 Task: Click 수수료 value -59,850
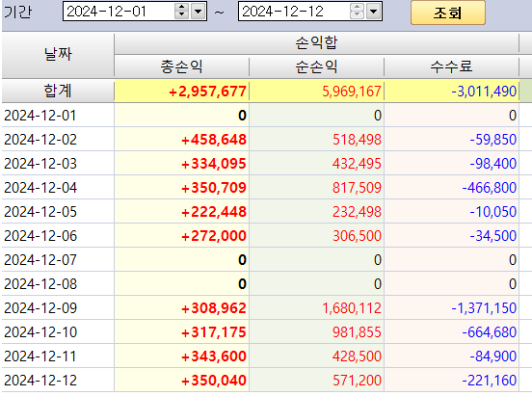(x=493, y=140)
